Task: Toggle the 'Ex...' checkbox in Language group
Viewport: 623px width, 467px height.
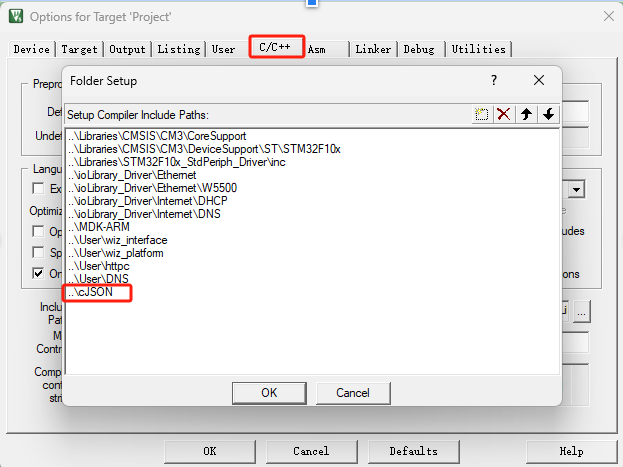Action: [38, 188]
